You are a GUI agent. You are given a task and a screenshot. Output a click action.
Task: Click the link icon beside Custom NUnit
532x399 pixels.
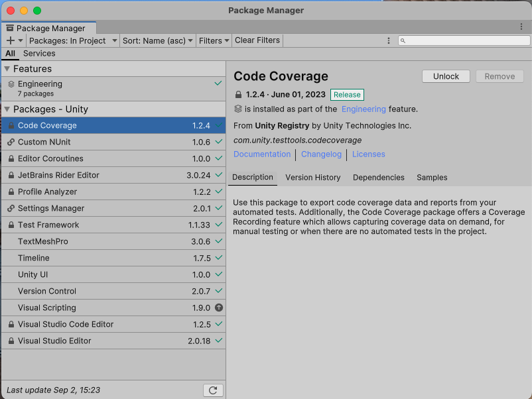tap(11, 142)
